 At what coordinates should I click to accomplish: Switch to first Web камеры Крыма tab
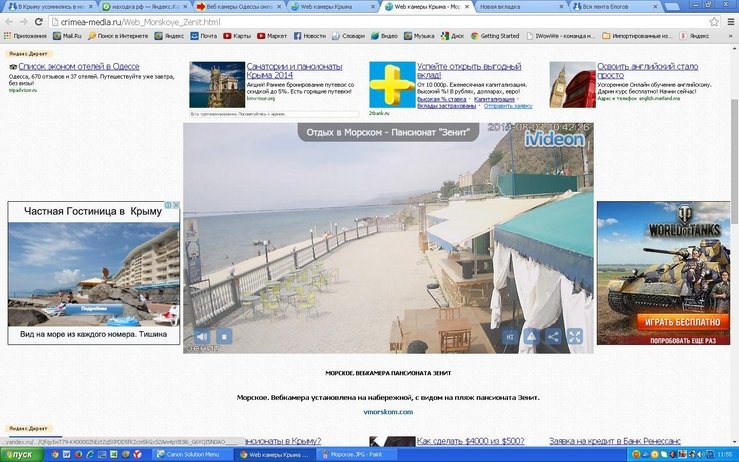333,7
